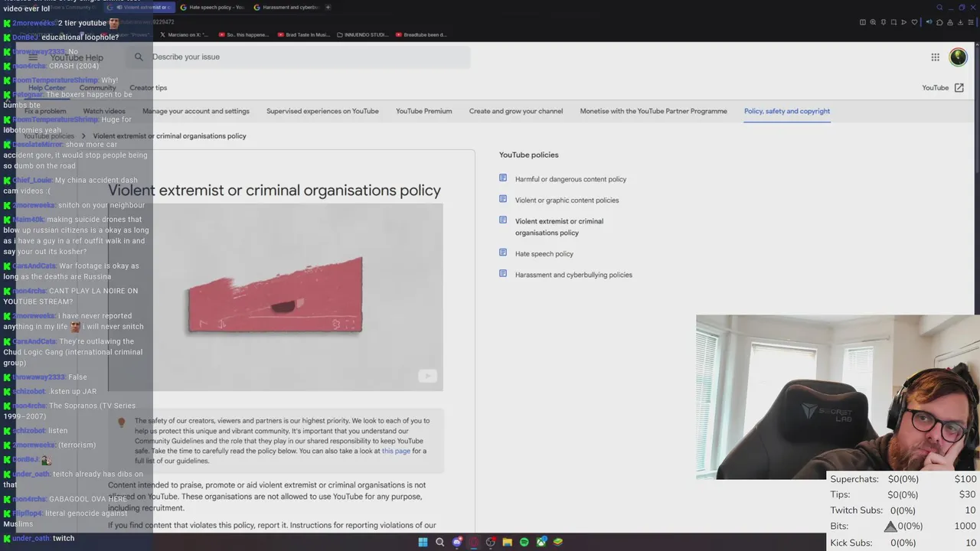Open Harassment and cyberbullying policies link

point(573,275)
